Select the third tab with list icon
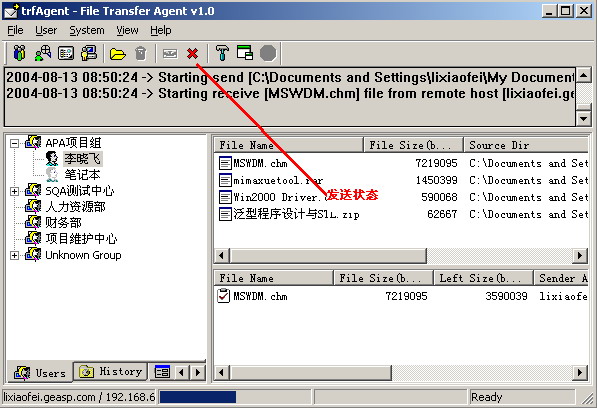This screenshot has width=597, height=408. 162,372
